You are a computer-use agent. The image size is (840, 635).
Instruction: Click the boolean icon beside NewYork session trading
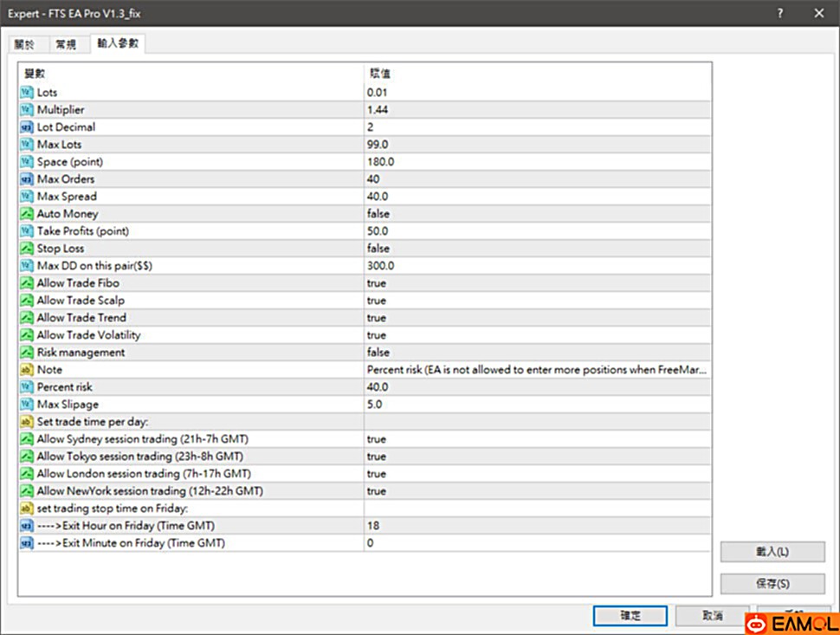tap(27, 491)
